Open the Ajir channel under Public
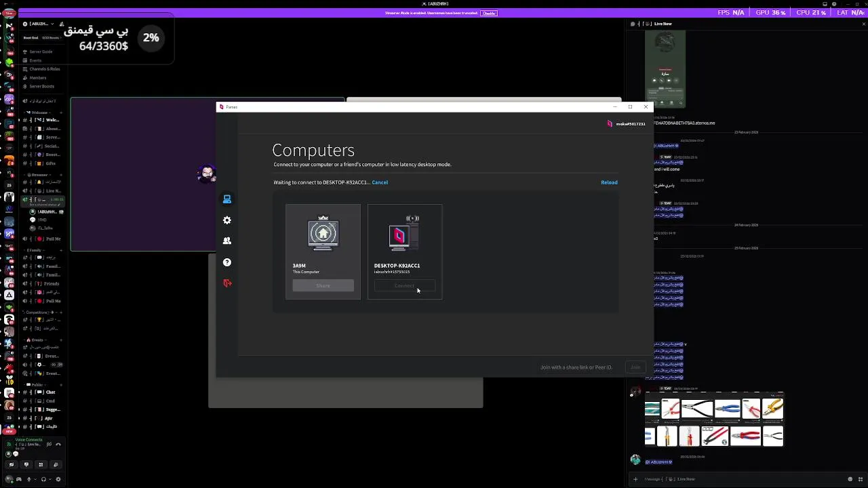 (44, 419)
